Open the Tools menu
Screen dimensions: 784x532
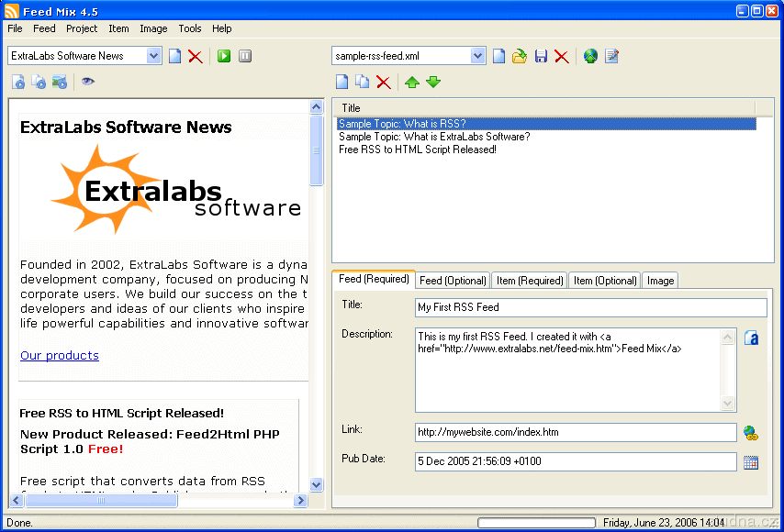(190, 28)
